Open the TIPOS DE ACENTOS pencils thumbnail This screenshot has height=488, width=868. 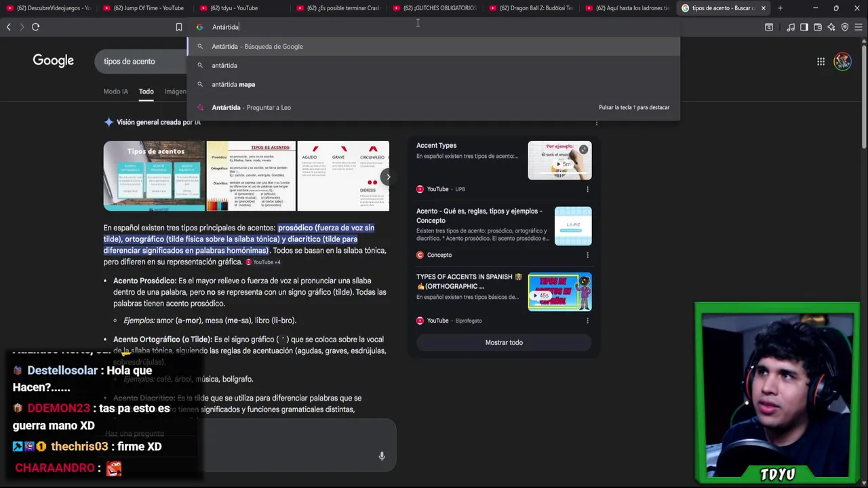point(251,176)
